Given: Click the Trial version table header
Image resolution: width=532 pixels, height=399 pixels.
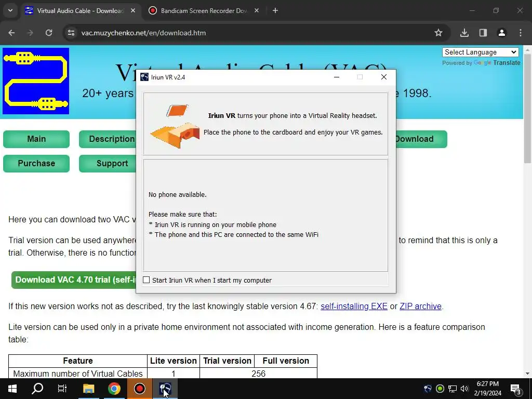Looking at the screenshot, I should [x=227, y=361].
